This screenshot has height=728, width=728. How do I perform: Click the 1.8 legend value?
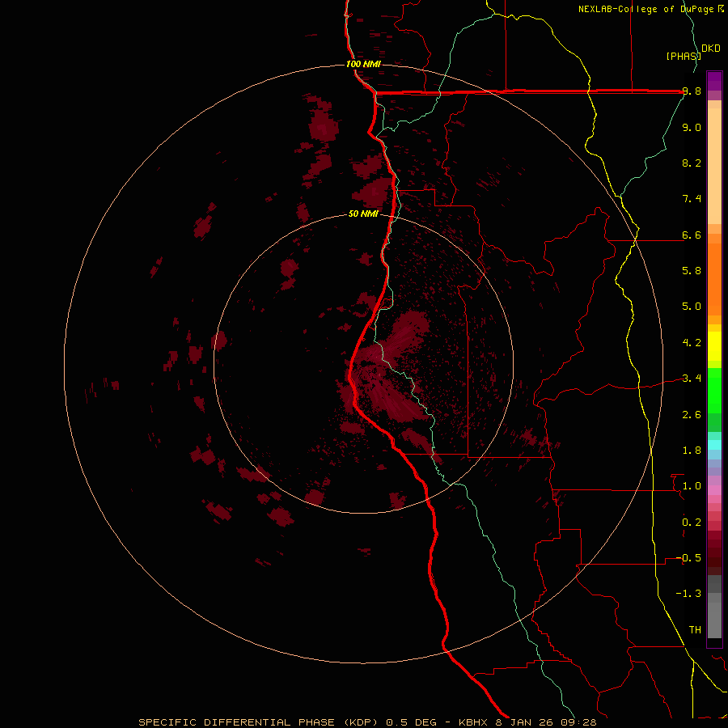(692, 450)
